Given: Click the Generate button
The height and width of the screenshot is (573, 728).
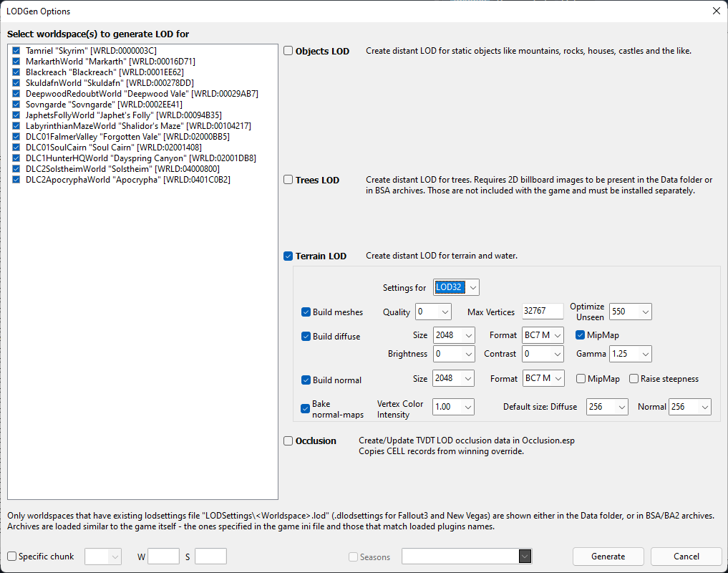Looking at the screenshot, I should pyautogui.click(x=608, y=557).
